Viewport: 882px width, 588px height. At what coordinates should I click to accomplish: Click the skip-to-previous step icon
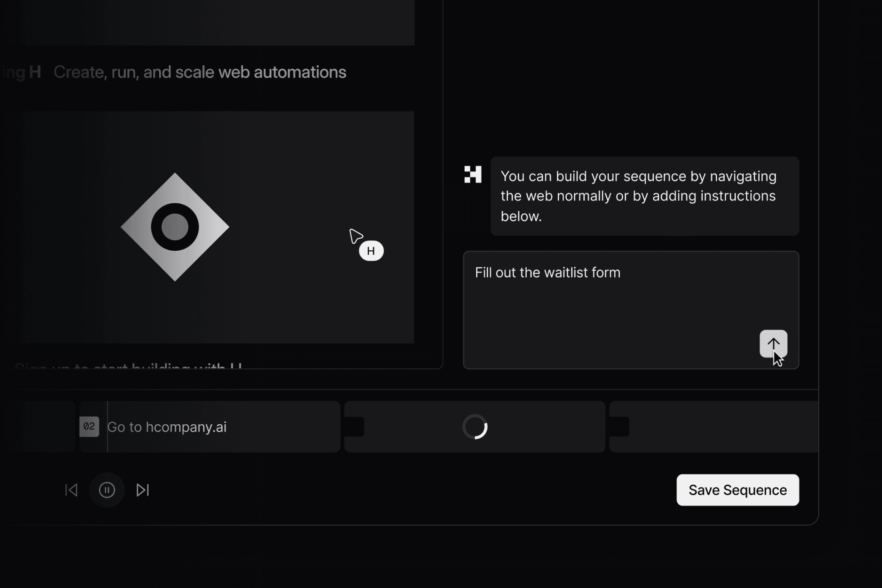pos(71,490)
